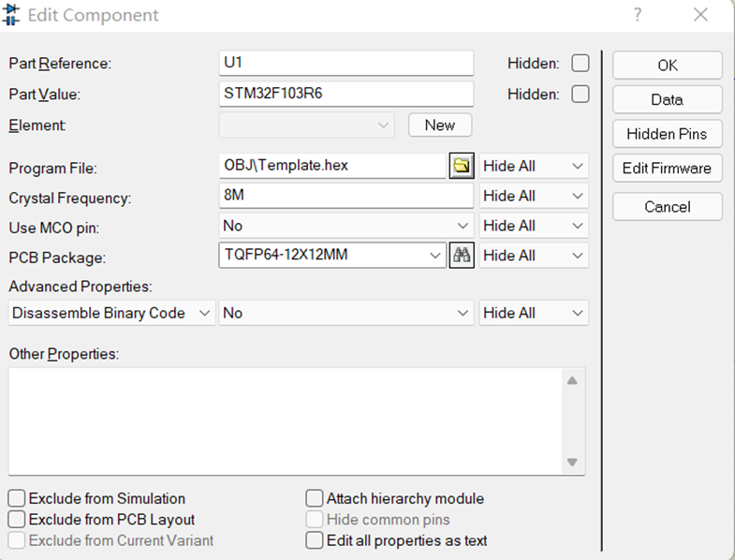The height and width of the screenshot is (560, 735).
Task: Click the Hidden Pins button
Action: tap(667, 134)
